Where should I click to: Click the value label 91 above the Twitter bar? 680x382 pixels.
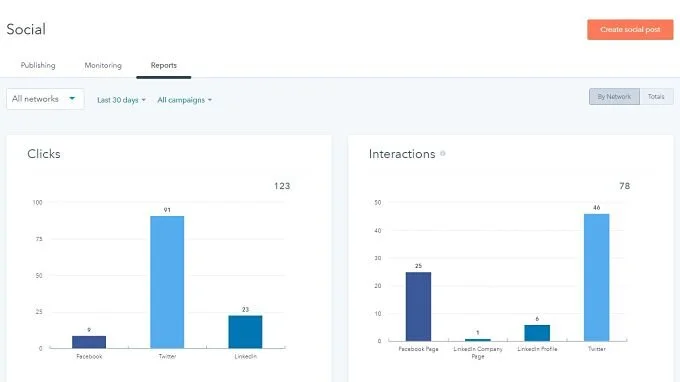167,210
